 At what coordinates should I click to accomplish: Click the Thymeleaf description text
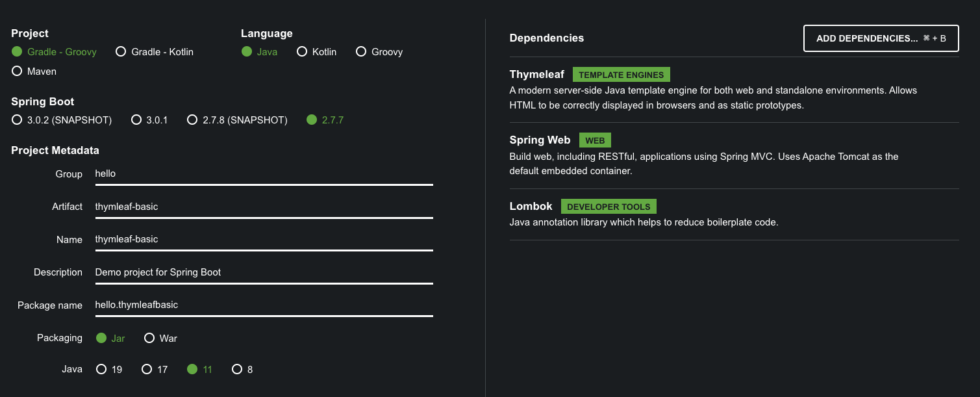point(714,97)
